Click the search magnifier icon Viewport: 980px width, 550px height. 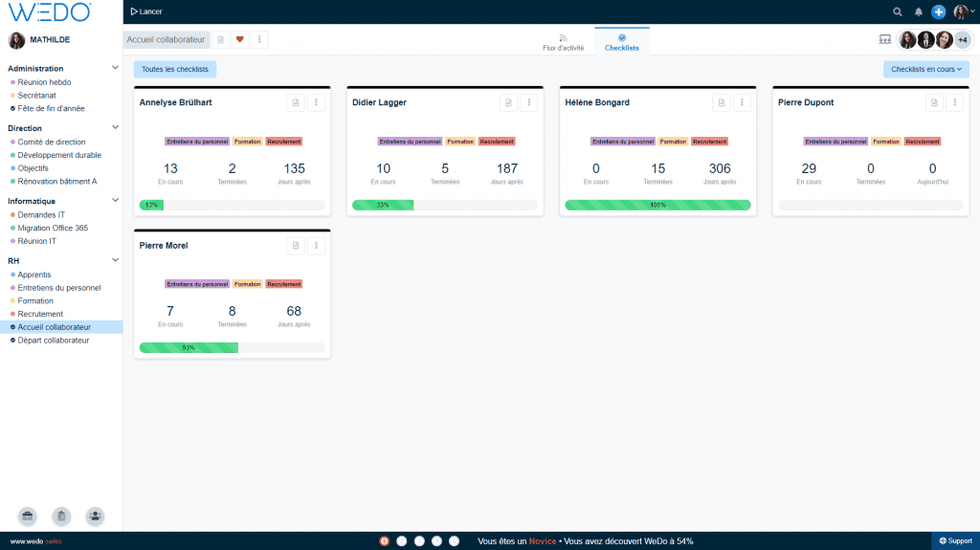coord(897,11)
